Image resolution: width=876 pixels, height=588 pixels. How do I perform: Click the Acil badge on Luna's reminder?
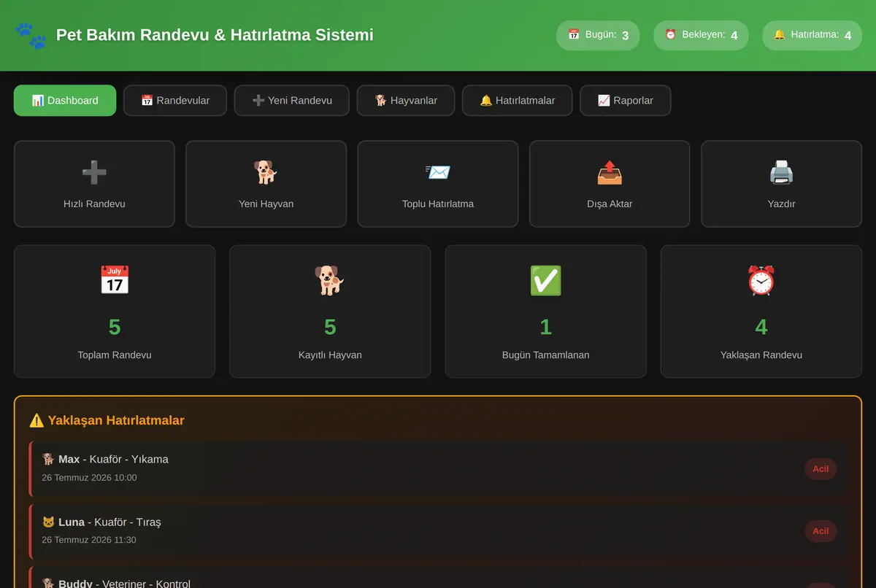pos(821,531)
